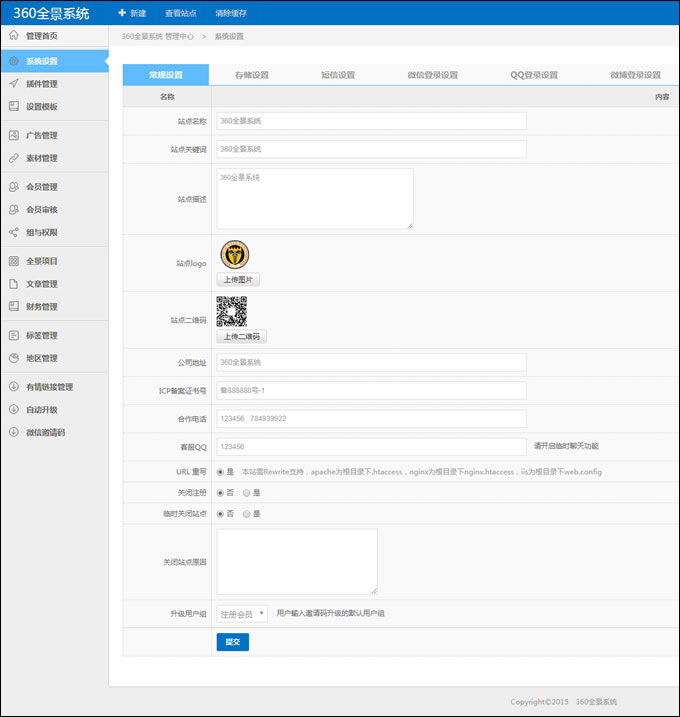Click the 上传图片 button

pos(237,280)
